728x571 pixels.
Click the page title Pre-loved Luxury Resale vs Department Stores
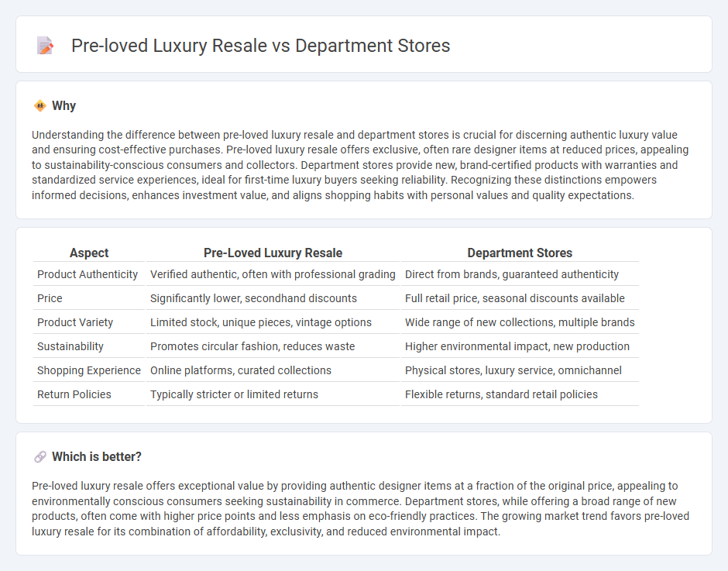260,46
